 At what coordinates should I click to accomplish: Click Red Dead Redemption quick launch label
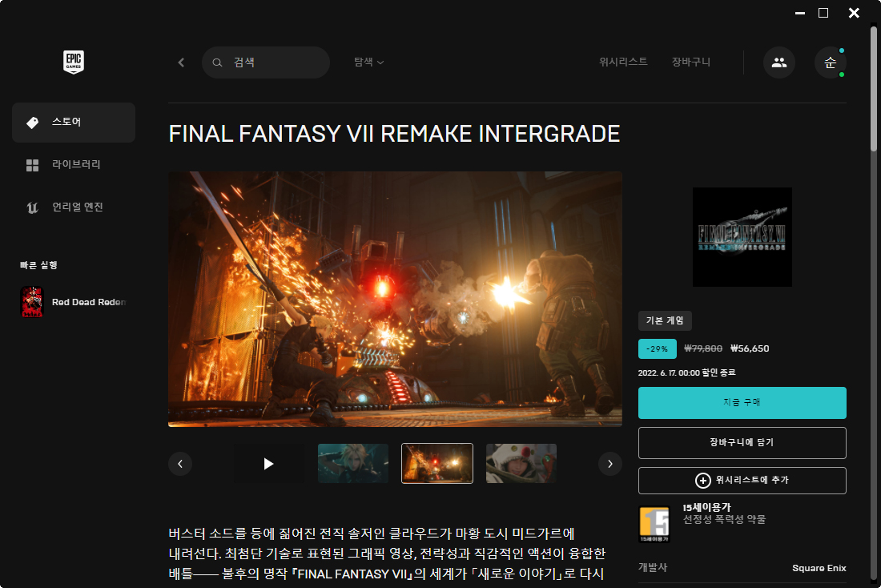point(89,303)
